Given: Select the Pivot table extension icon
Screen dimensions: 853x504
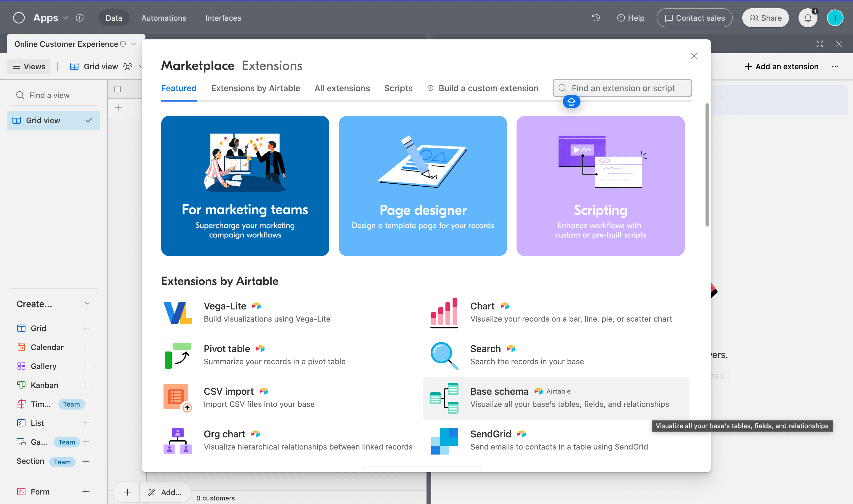Looking at the screenshot, I should [x=177, y=355].
